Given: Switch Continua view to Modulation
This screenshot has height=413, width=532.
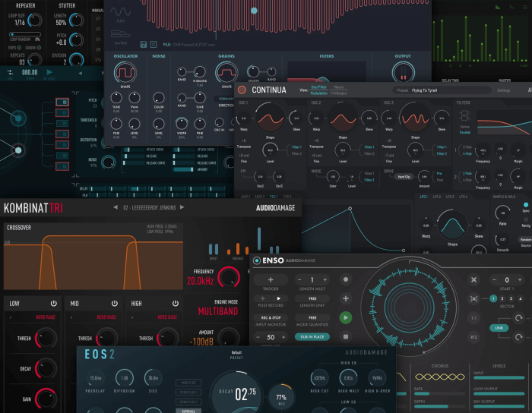Looking at the screenshot, I should coord(319,93).
